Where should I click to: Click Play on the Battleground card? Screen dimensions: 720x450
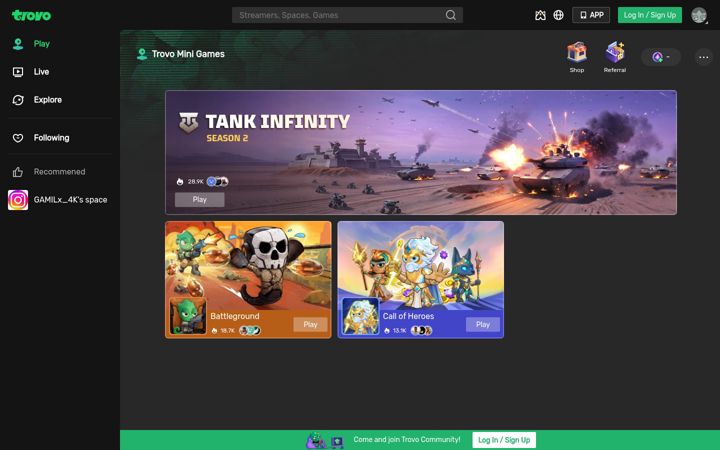pyautogui.click(x=310, y=325)
